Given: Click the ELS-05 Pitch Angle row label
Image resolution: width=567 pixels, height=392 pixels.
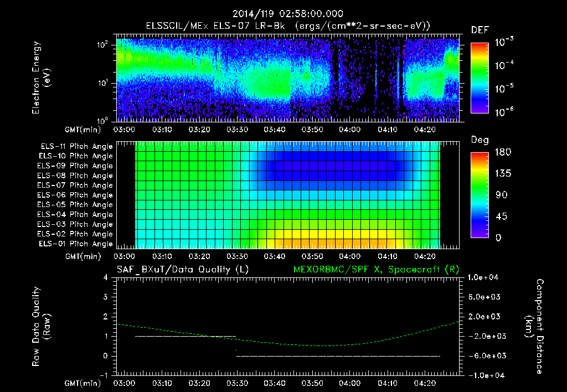Looking at the screenshot, I should pyautogui.click(x=75, y=205).
